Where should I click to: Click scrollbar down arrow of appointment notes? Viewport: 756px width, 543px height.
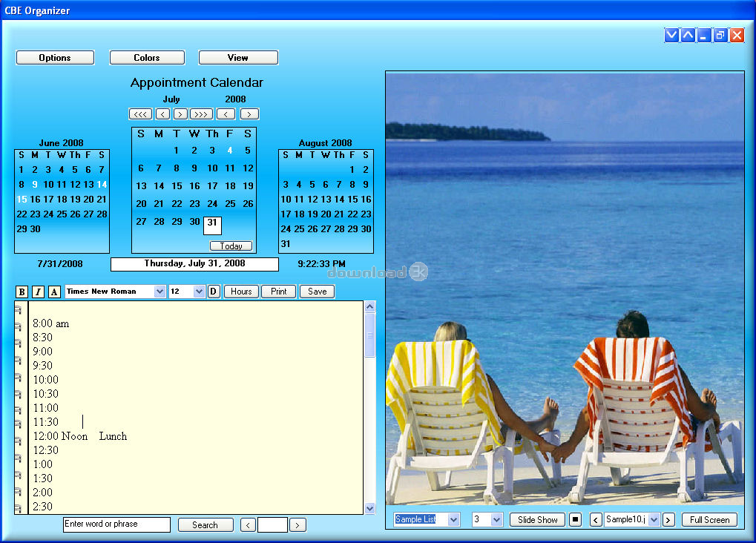pos(369,508)
